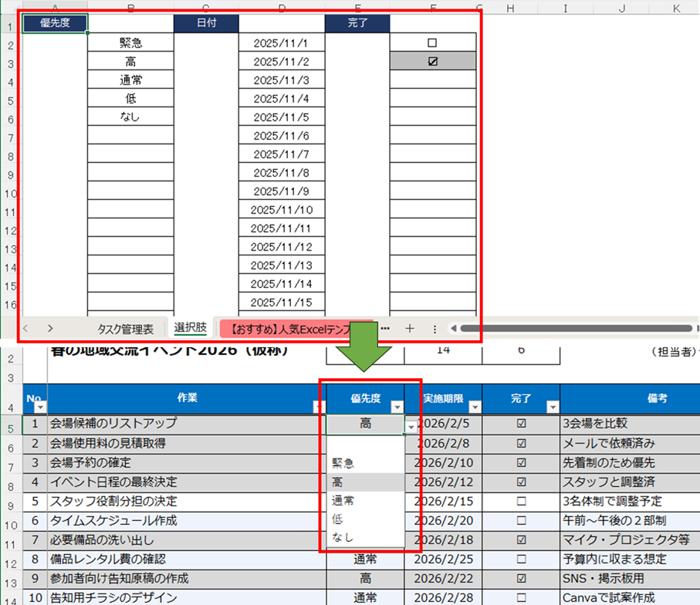Click the sheet tab overflow ellipsis
The height and width of the screenshot is (605, 700).
coord(385,328)
